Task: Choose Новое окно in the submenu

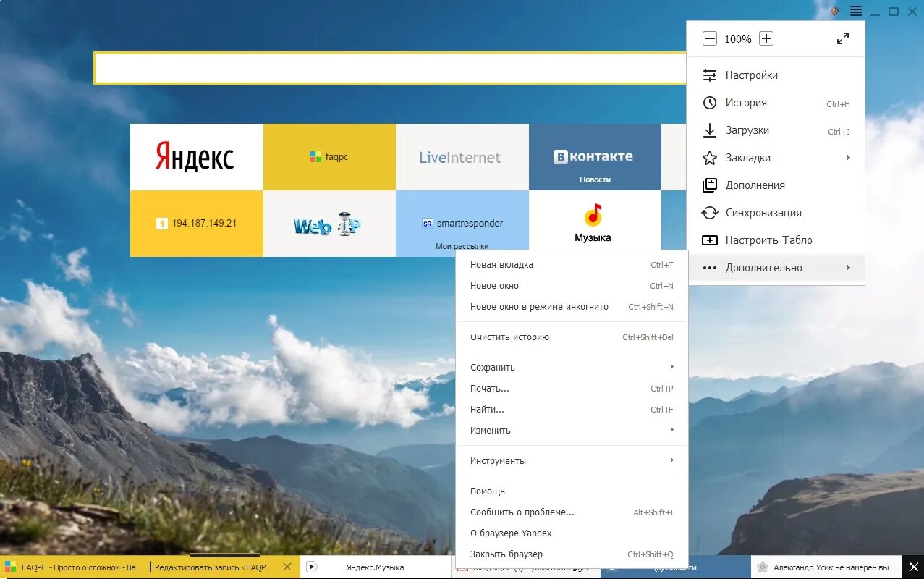Action: tap(572, 286)
